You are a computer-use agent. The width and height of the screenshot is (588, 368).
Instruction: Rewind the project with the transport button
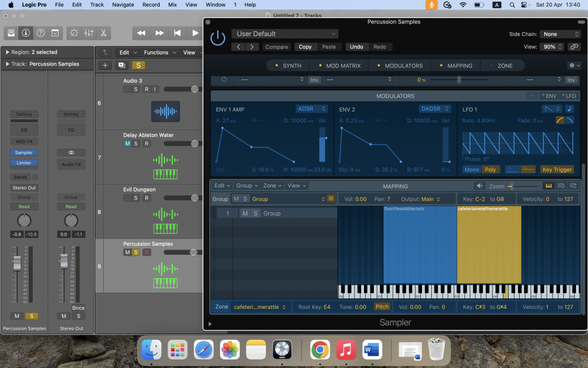point(141,33)
